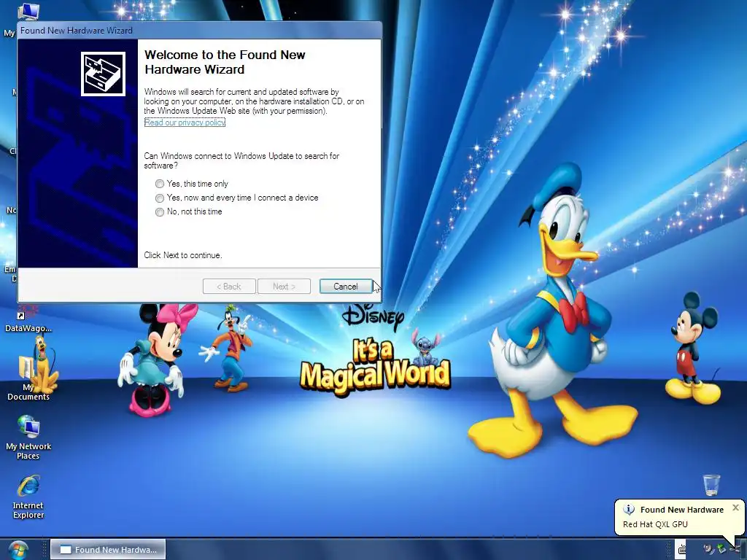This screenshot has width=747, height=560.
Task: Click the keyboard language bar icon
Action: coord(682,550)
